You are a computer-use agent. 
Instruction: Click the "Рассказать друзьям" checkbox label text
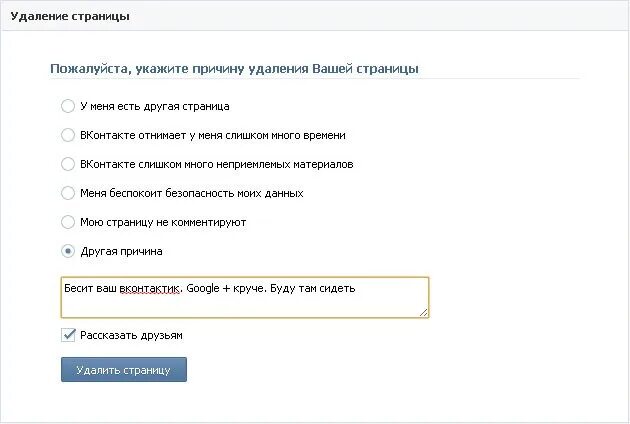coord(131,336)
